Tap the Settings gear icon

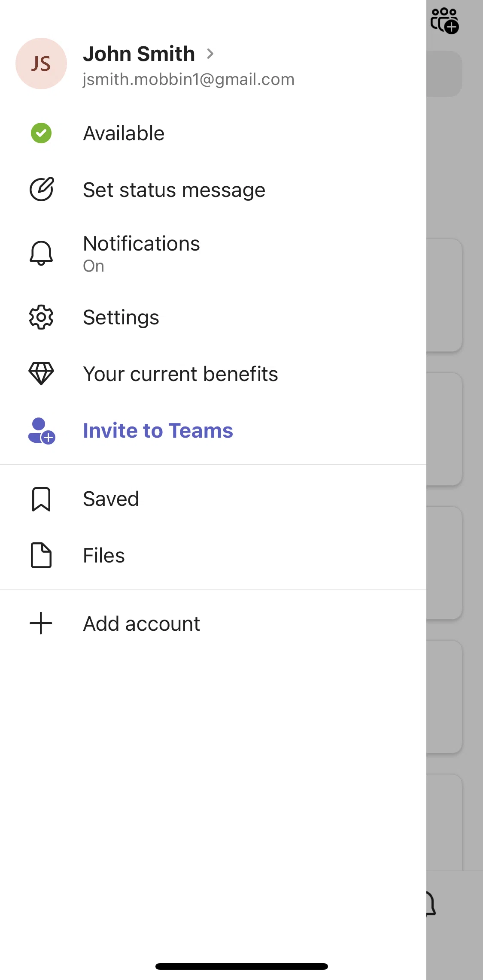(x=41, y=318)
